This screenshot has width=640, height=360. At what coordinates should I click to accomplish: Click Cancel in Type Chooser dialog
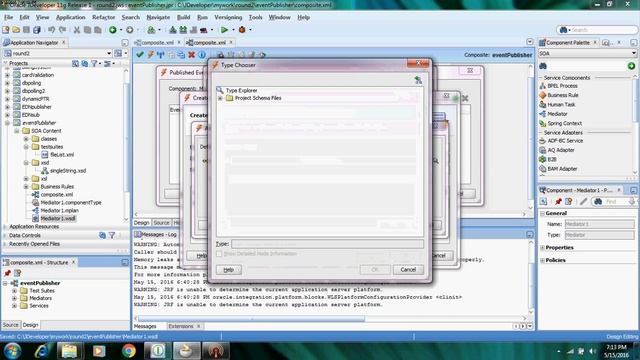408,270
